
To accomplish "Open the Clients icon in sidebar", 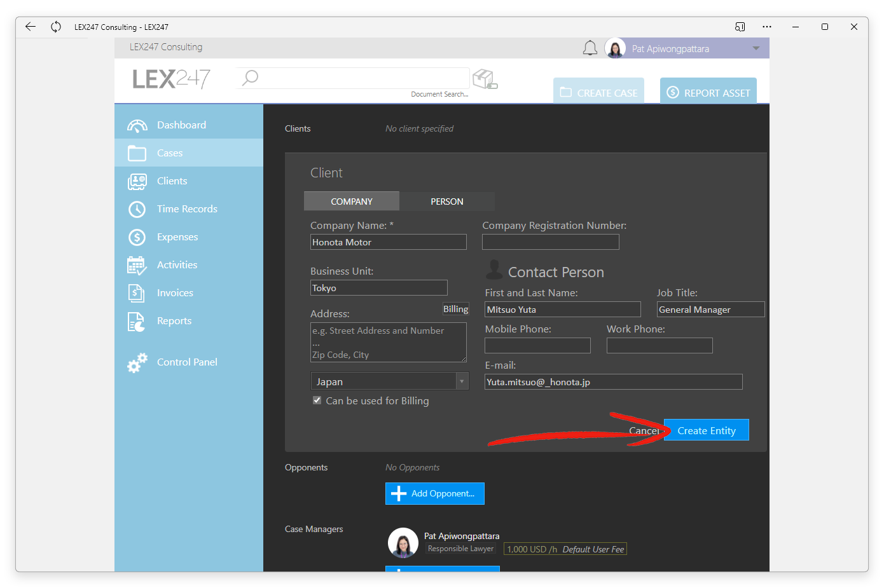I will (x=137, y=181).
